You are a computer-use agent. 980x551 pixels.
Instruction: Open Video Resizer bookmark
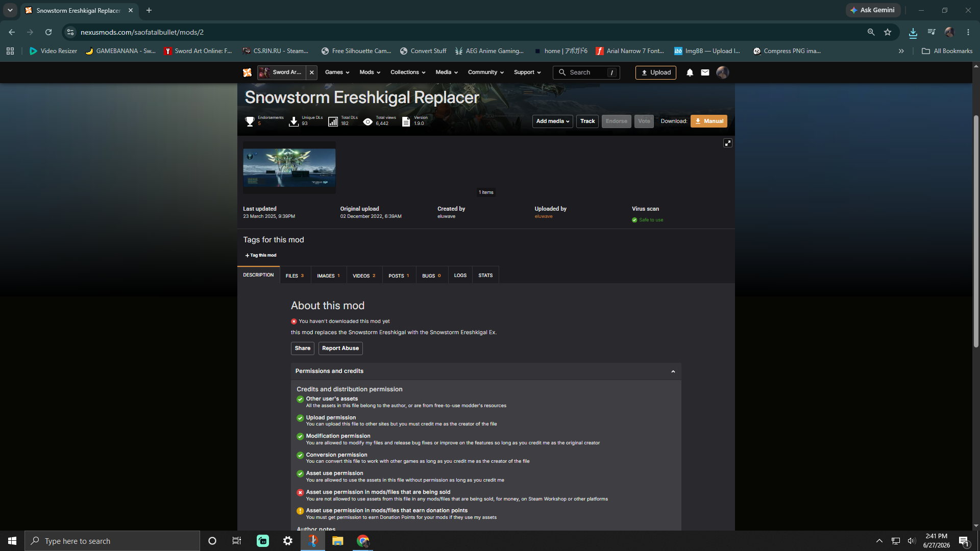54,51
